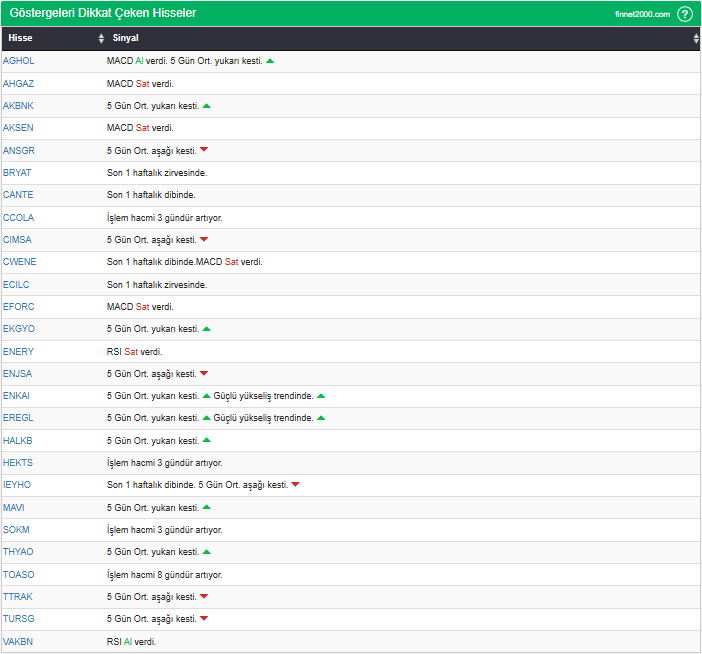Click green up arrow in THYAO row
Screen dimensions: 702x654
pos(206,552)
